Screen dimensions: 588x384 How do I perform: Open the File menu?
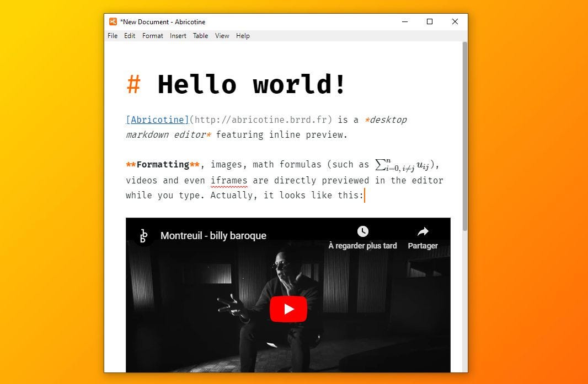point(113,36)
